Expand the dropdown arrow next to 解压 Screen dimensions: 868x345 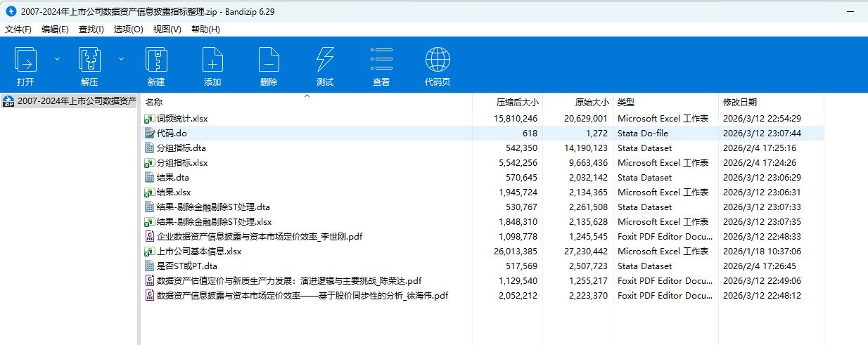tap(121, 59)
